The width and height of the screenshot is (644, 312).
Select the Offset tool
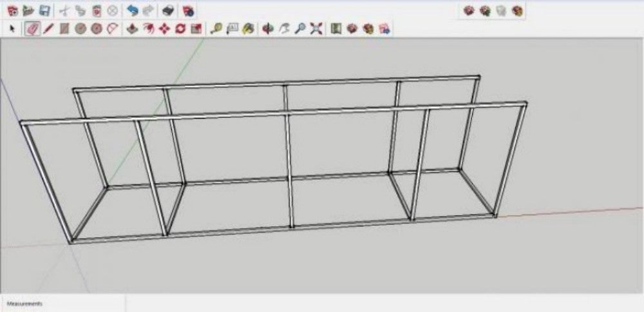click(148, 29)
